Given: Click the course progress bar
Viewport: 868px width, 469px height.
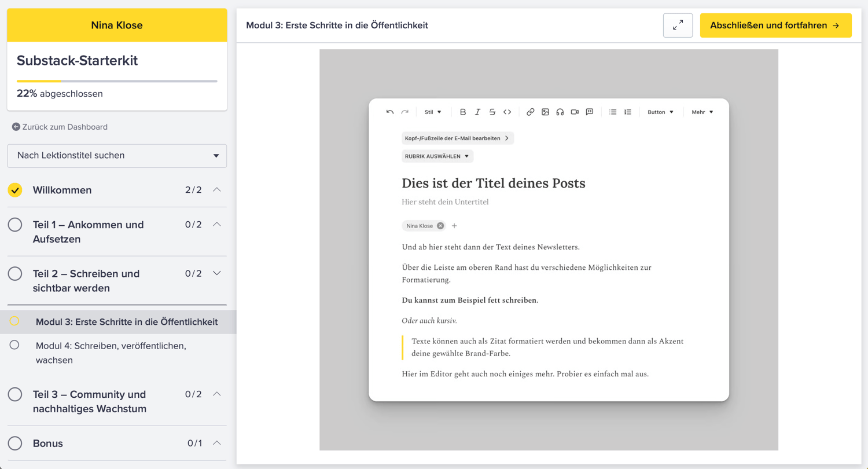Looking at the screenshot, I should (x=117, y=81).
